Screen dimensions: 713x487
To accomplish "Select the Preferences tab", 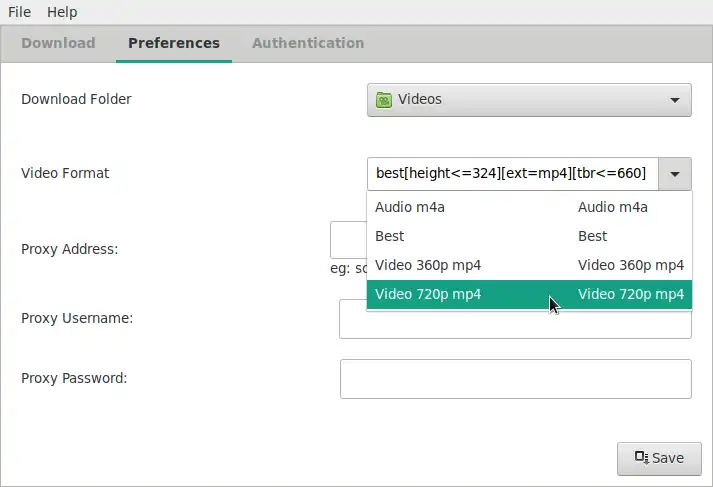I will (x=174, y=43).
